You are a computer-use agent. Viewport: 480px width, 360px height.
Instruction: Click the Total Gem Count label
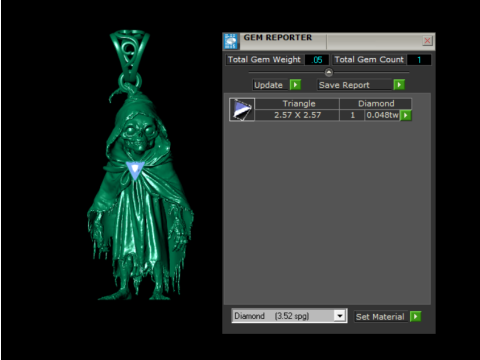click(369, 60)
